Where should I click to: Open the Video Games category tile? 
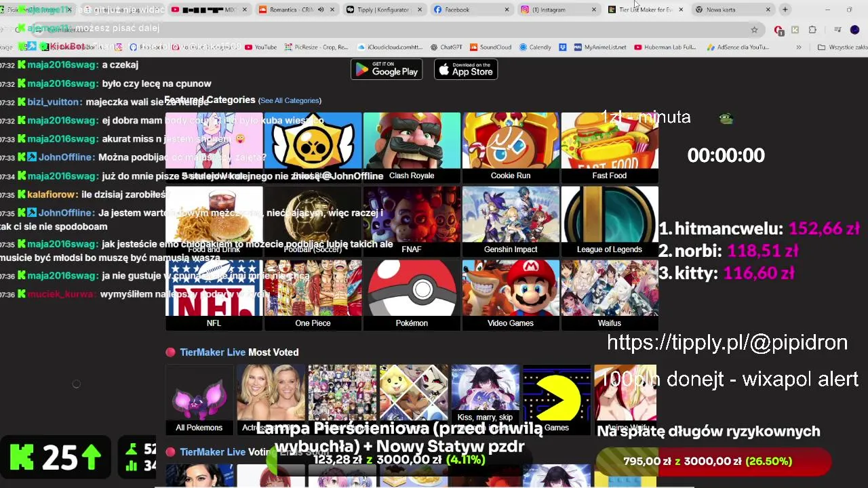click(x=511, y=295)
